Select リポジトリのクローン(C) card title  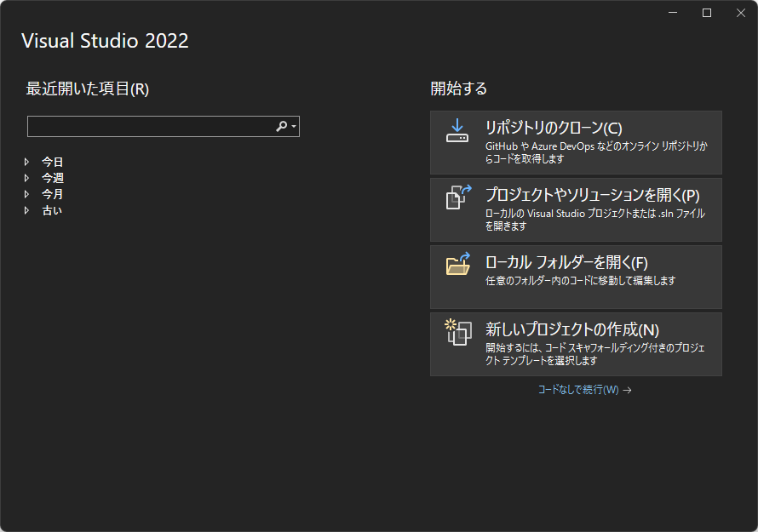pos(554,128)
